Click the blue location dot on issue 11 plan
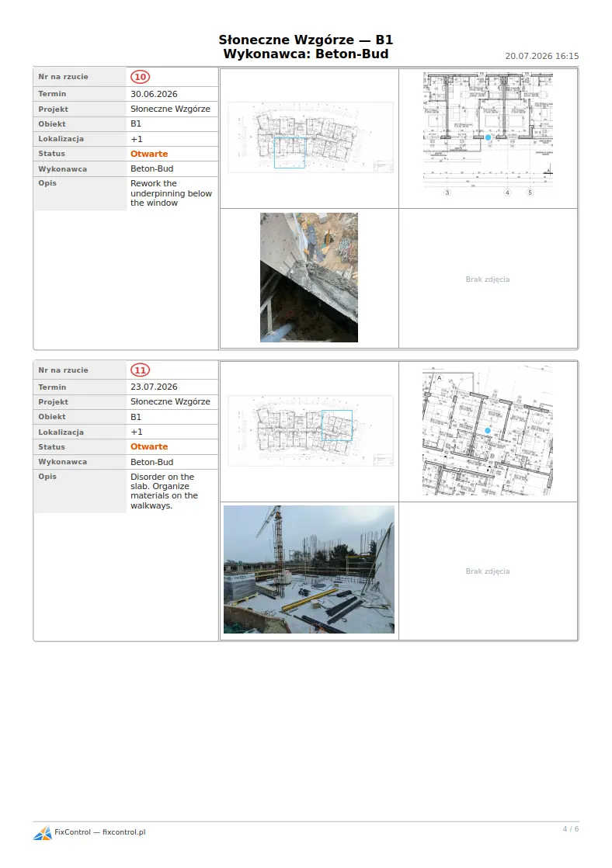The width and height of the screenshot is (612, 868). 488,430
